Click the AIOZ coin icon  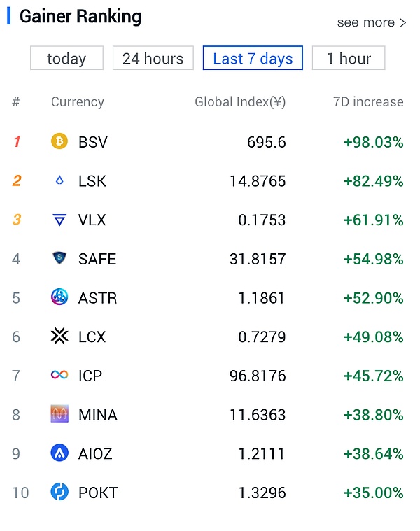[59, 453]
